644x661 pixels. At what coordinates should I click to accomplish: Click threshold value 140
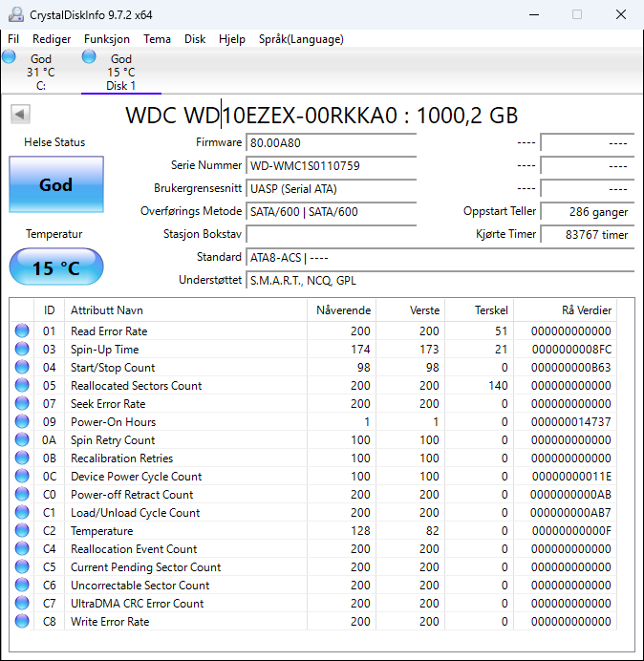point(498,386)
